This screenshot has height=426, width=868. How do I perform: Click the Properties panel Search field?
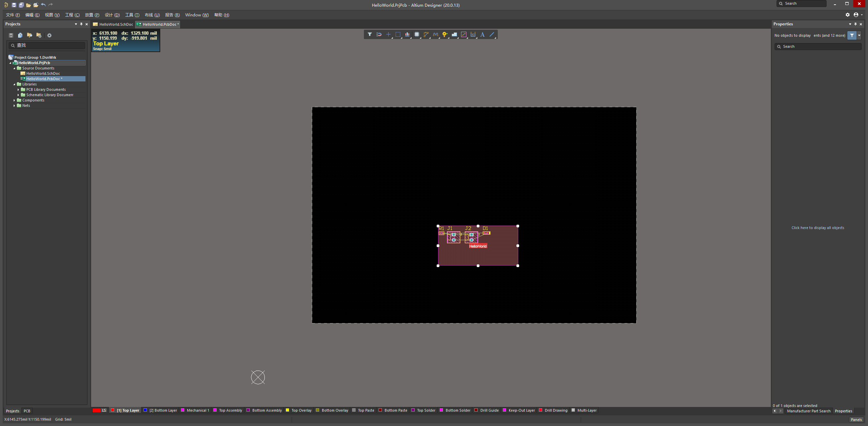(x=818, y=46)
